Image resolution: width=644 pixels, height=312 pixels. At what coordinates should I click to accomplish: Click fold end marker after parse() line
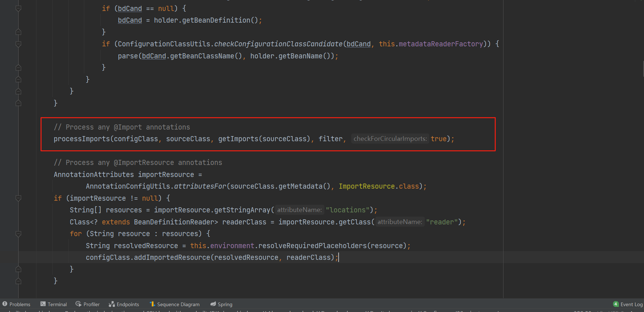pyautogui.click(x=18, y=68)
